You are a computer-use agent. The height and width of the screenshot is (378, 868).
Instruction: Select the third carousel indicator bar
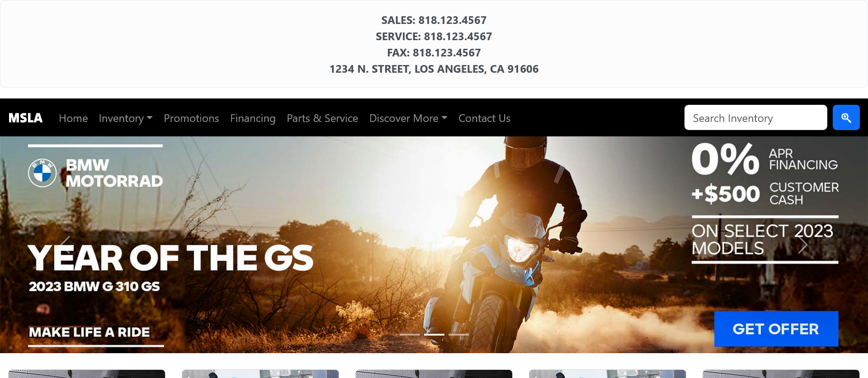[x=458, y=335]
